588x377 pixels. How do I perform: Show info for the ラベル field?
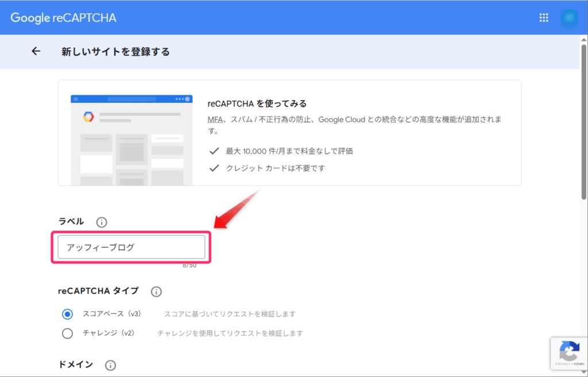coord(101,222)
